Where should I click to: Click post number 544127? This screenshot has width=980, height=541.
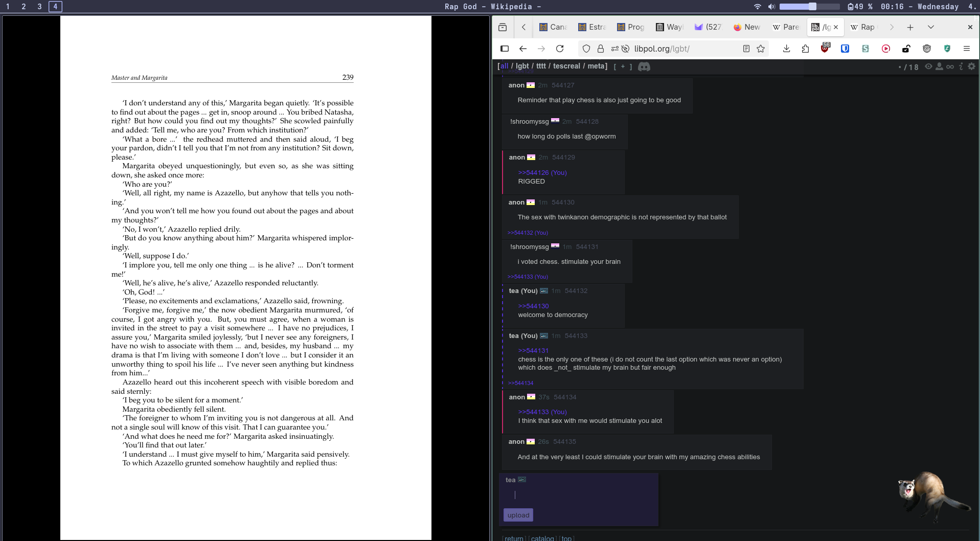[563, 85]
